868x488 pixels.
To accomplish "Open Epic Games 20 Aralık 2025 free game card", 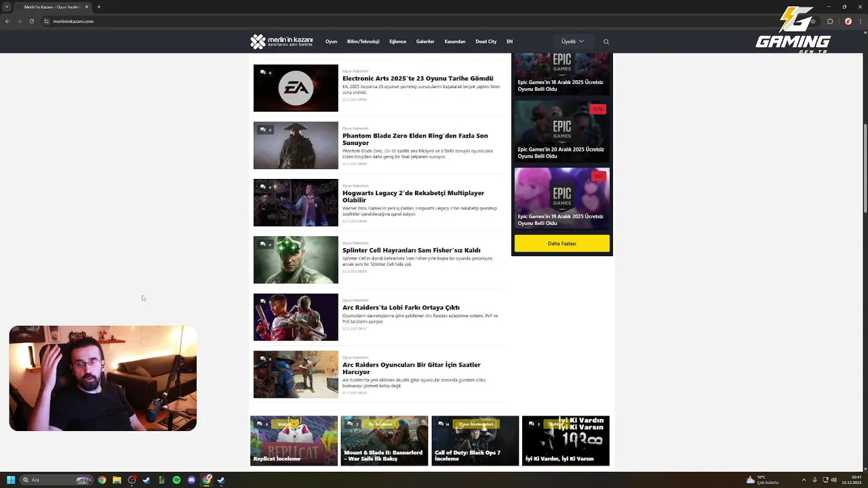I will [561, 131].
